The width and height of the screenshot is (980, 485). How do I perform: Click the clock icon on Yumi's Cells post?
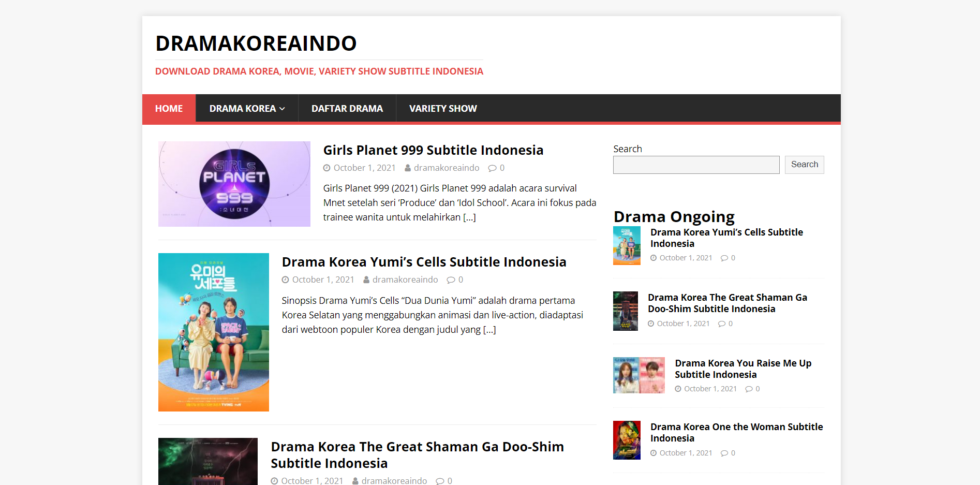point(286,280)
